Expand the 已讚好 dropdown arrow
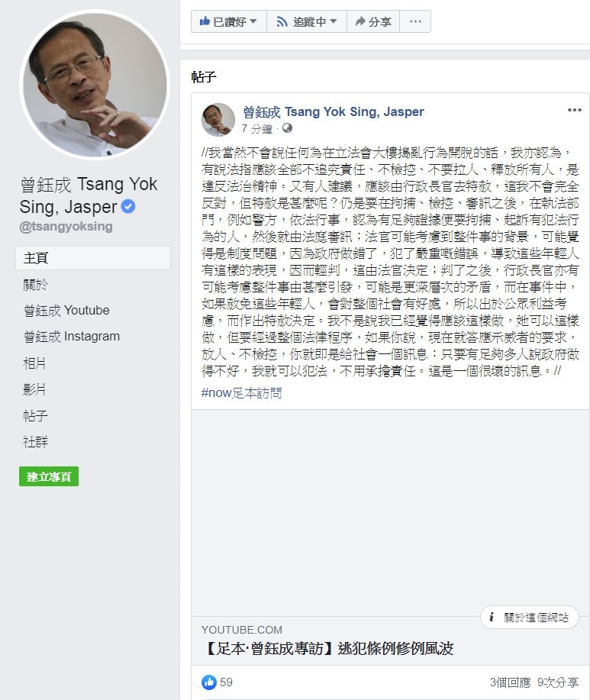This screenshot has width=590, height=700. tap(253, 21)
